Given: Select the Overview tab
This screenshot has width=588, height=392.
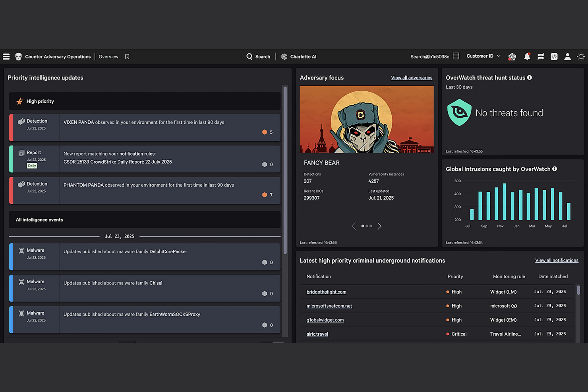Looking at the screenshot, I should [108, 56].
